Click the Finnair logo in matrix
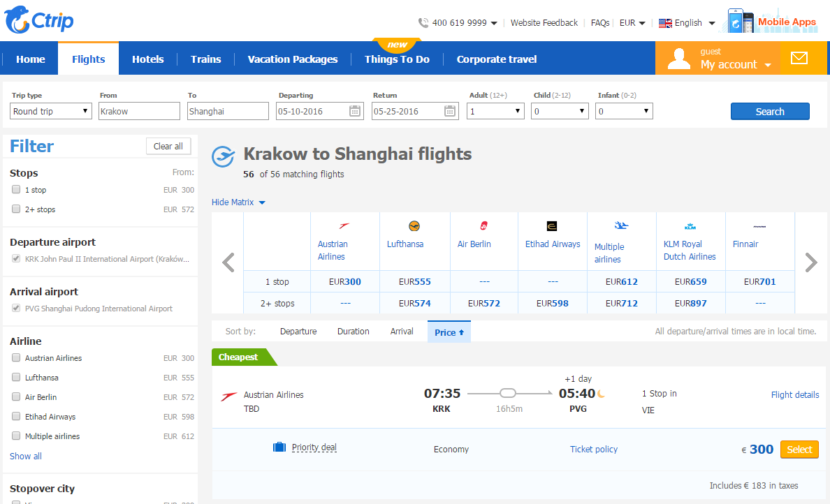 759,226
